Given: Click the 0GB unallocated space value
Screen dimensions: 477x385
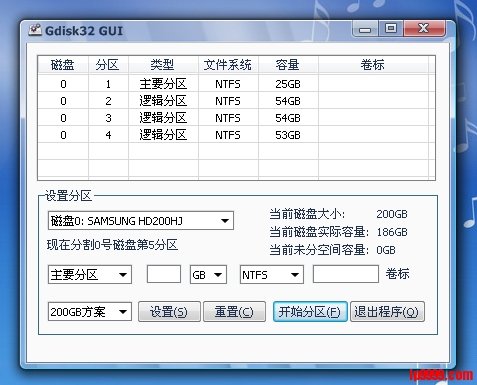Looking at the screenshot, I should [x=386, y=250].
